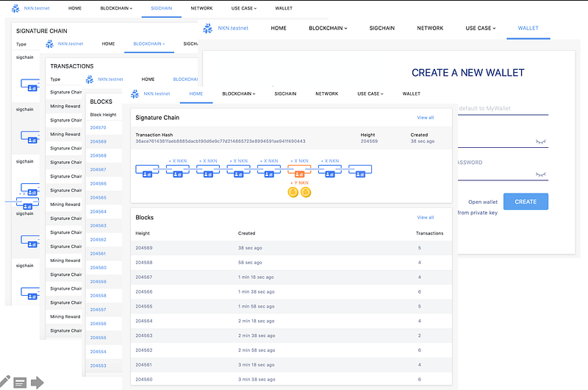Switch to the active WALLET tab
The image size is (588, 390).
pyautogui.click(x=528, y=28)
